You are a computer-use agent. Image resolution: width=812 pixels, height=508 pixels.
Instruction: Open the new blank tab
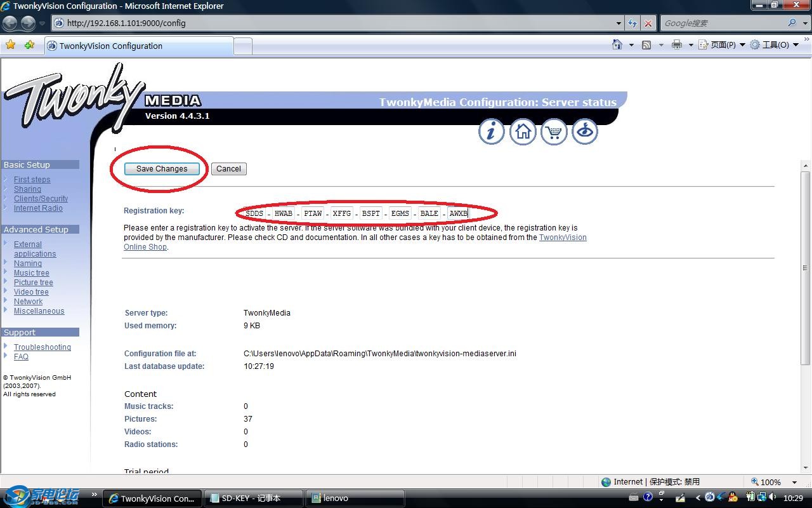click(x=242, y=46)
